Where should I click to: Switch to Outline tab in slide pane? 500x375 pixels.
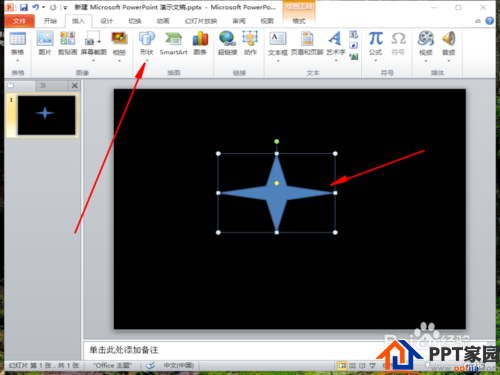click(43, 86)
